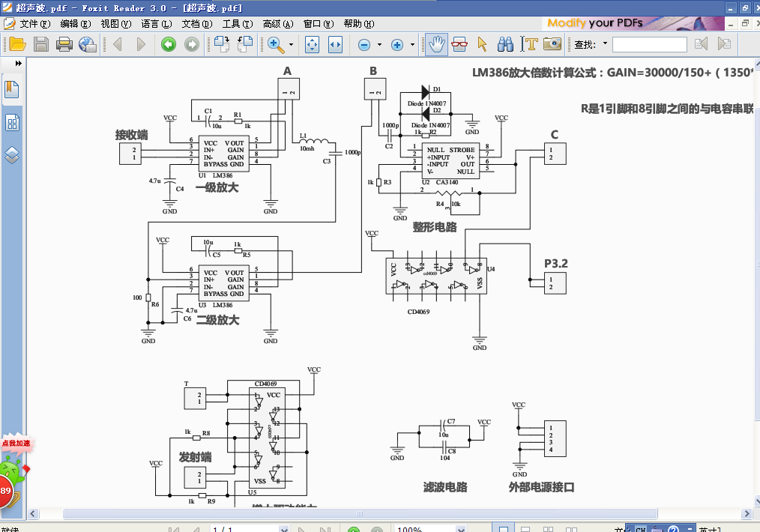
Task: Go to next page arrow in toolbar
Action: coord(141,44)
